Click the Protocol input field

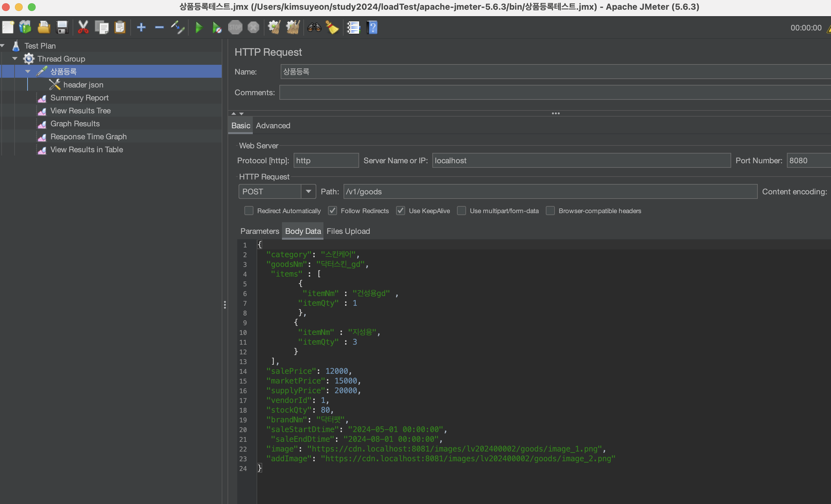326,160
